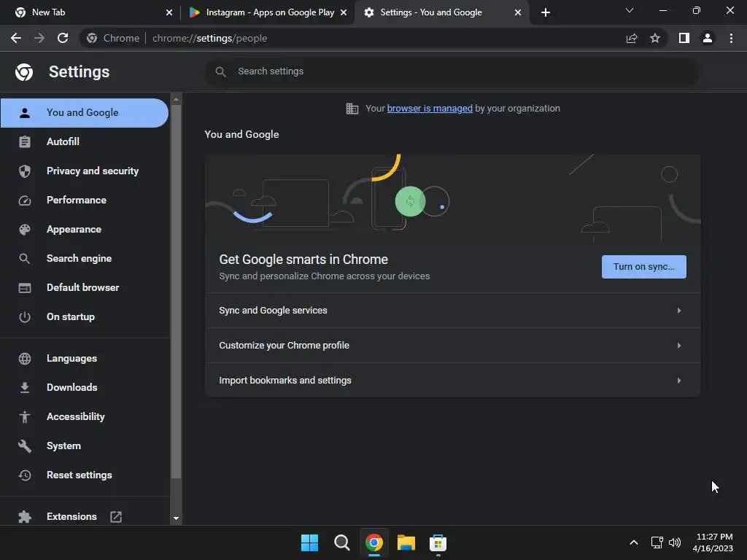Click the organization building icon
The height and width of the screenshot is (560, 747).
pyautogui.click(x=352, y=109)
